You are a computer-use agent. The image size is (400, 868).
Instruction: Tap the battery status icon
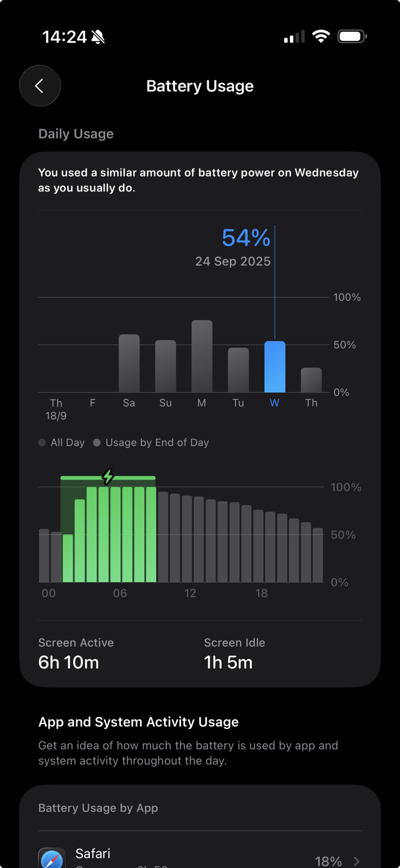point(352,36)
